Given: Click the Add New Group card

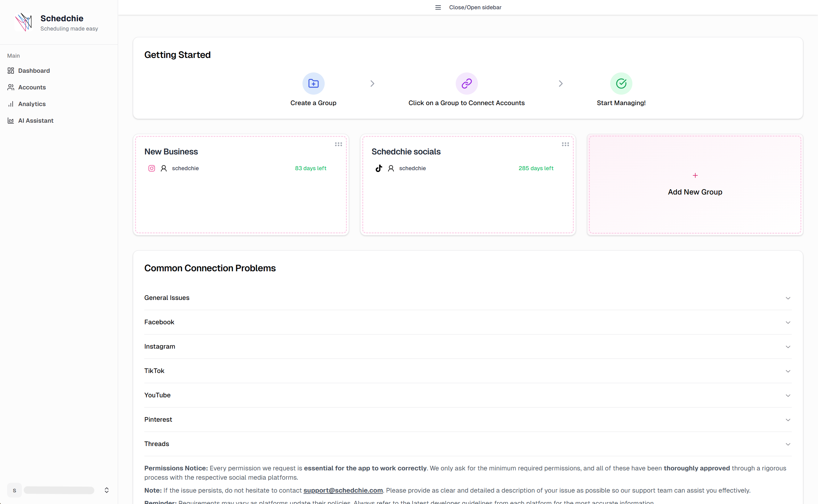Looking at the screenshot, I should point(695,185).
